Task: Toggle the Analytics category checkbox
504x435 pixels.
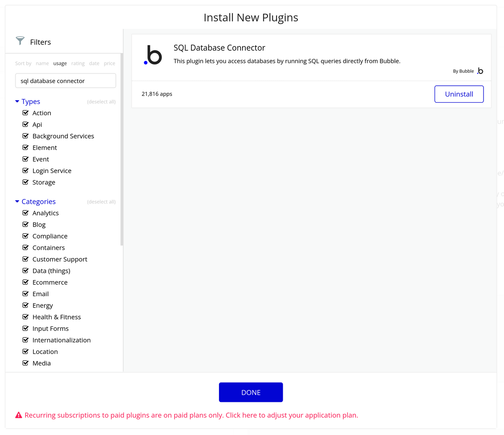Action: coord(26,213)
